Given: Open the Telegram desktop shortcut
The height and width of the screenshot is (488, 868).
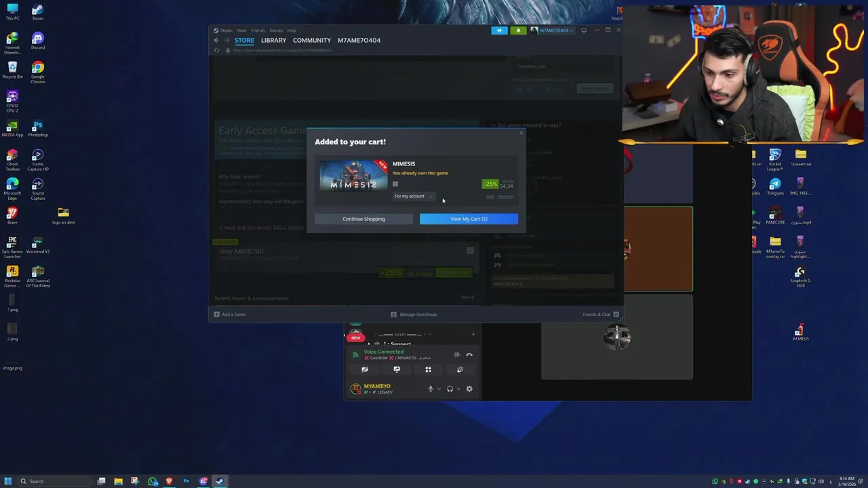Looking at the screenshot, I should tap(775, 187).
